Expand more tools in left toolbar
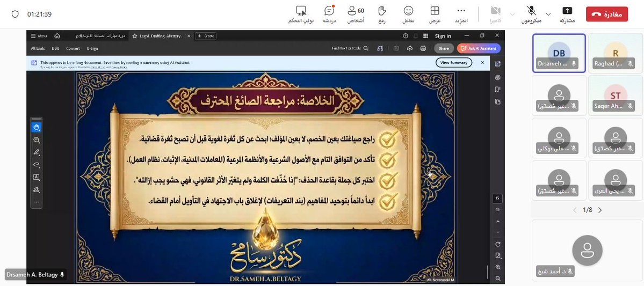The image size is (644, 286). tap(37, 202)
